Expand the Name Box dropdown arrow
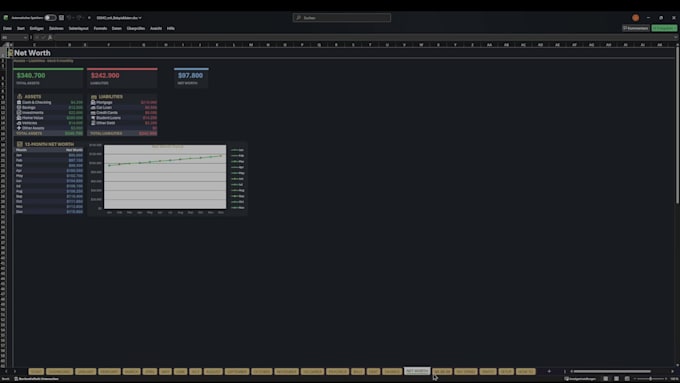The height and width of the screenshot is (383, 680). pyautogui.click(x=26, y=38)
